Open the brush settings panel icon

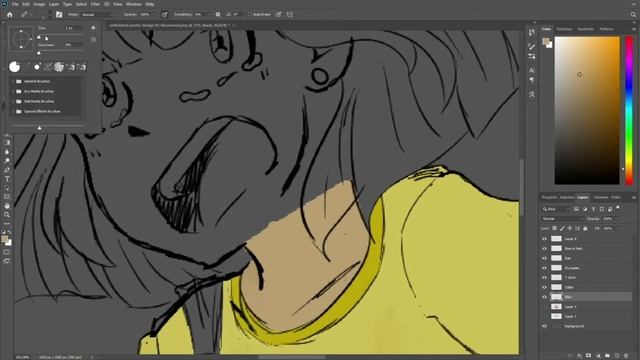(x=59, y=14)
